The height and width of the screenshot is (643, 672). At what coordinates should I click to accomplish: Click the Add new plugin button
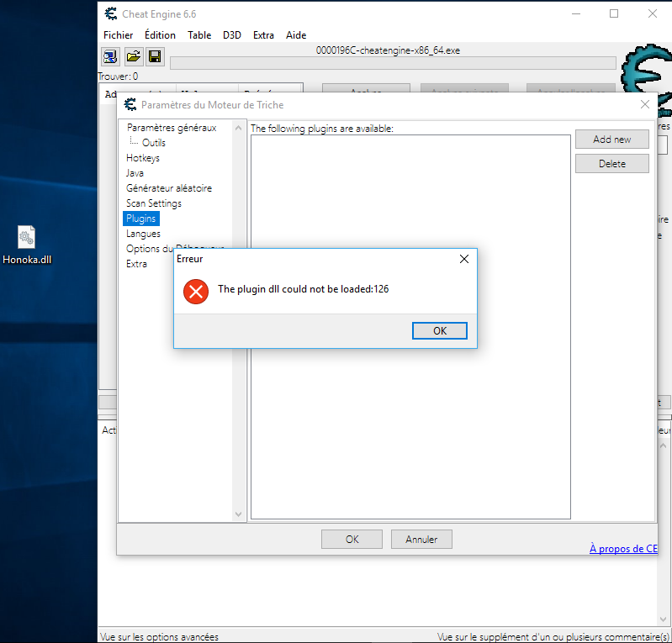(612, 140)
